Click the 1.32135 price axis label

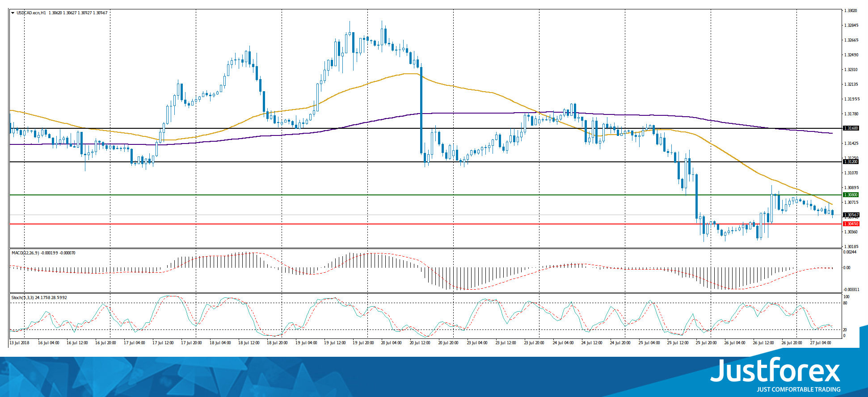tap(851, 84)
